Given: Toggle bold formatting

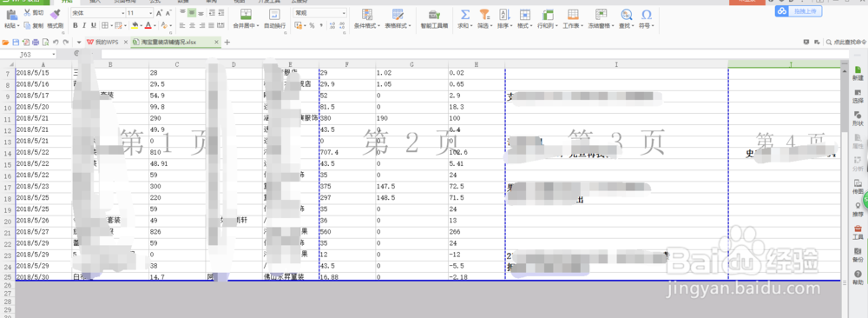Looking at the screenshot, I should (x=76, y=25).
